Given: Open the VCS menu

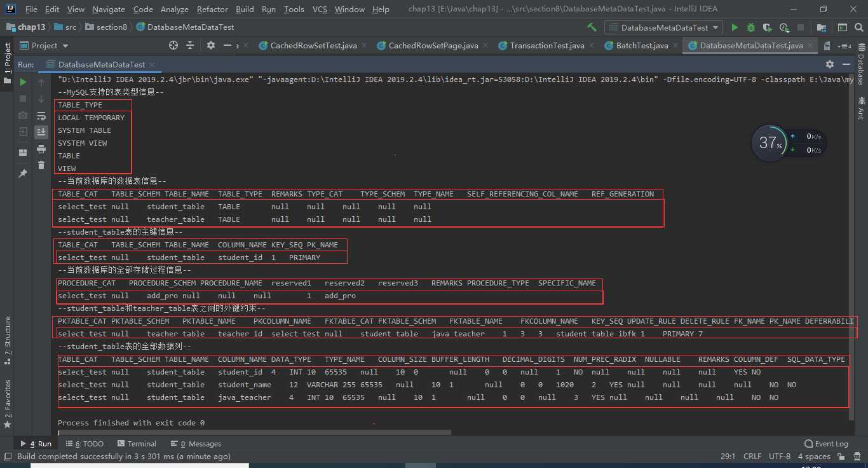Looking at the screenshot, I should tap(319, 10).
